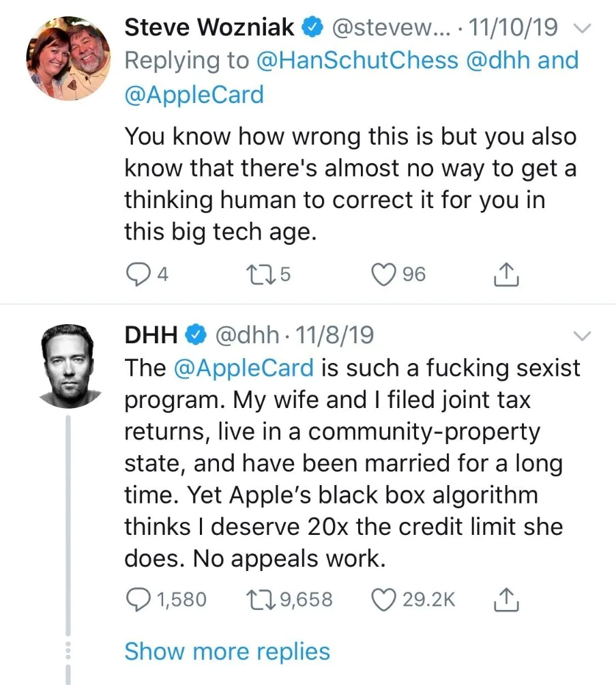
Task: Show more replies in thread
Action: tap(226, 651)
